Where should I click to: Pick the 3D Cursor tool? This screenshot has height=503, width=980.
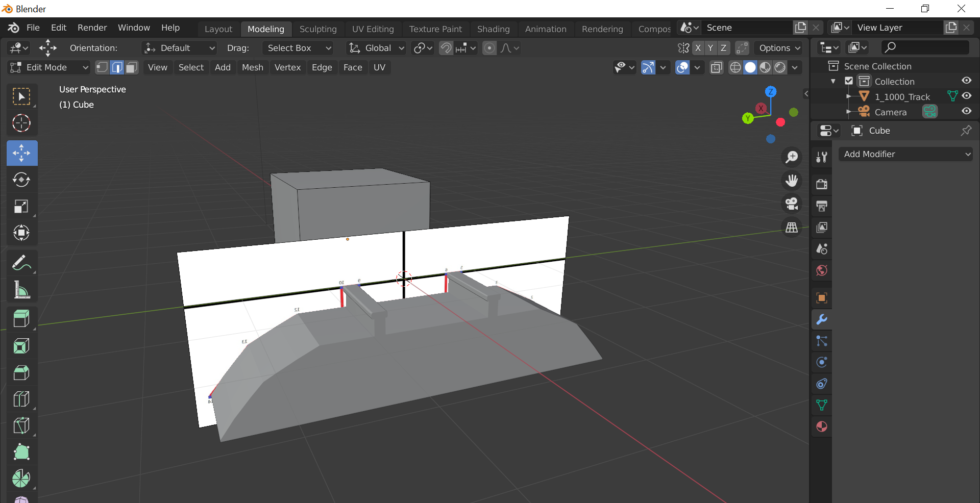pos(21,123)
